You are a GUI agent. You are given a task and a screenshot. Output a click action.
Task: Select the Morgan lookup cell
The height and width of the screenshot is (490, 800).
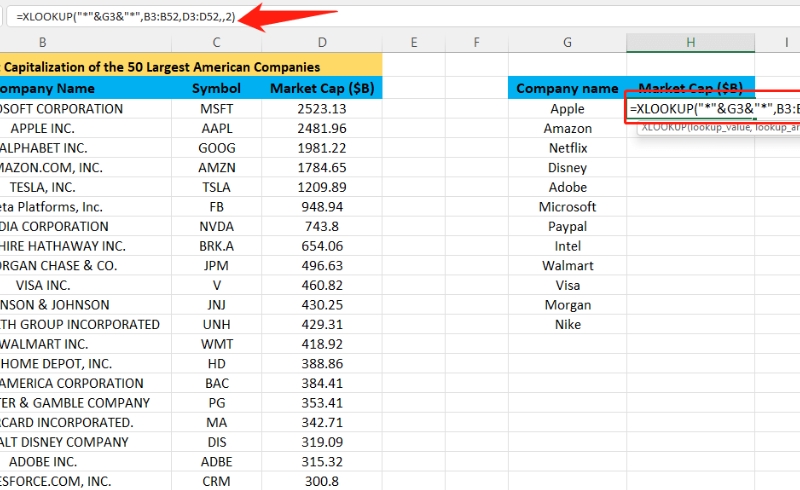[x=567, y=305]
